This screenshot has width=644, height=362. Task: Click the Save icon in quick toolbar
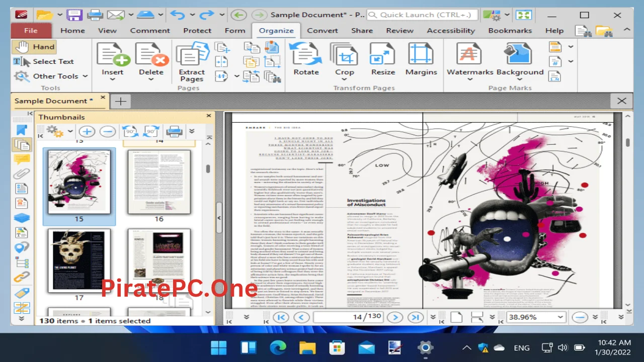coord(74,15)
